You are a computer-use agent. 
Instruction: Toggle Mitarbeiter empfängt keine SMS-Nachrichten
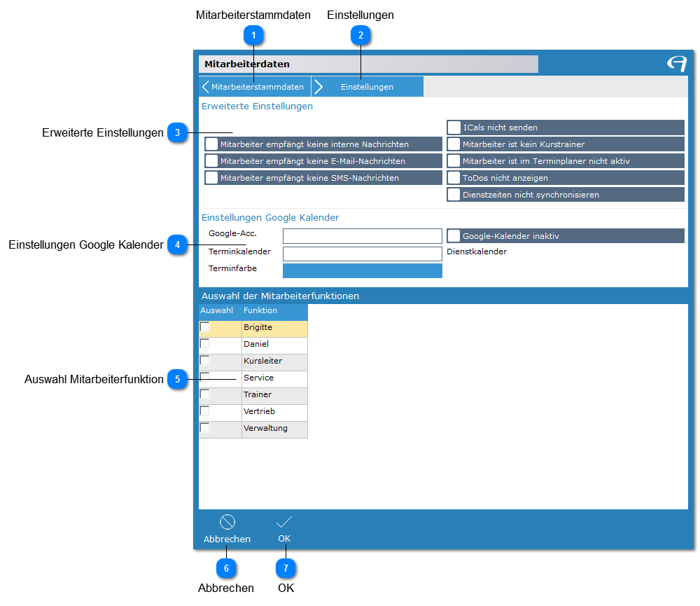coord(211,178)
